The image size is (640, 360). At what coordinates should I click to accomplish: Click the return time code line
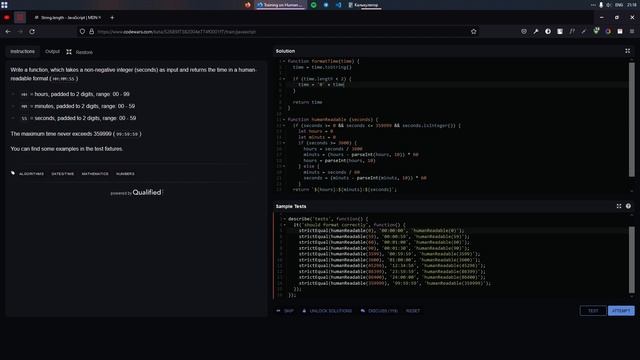307,102
